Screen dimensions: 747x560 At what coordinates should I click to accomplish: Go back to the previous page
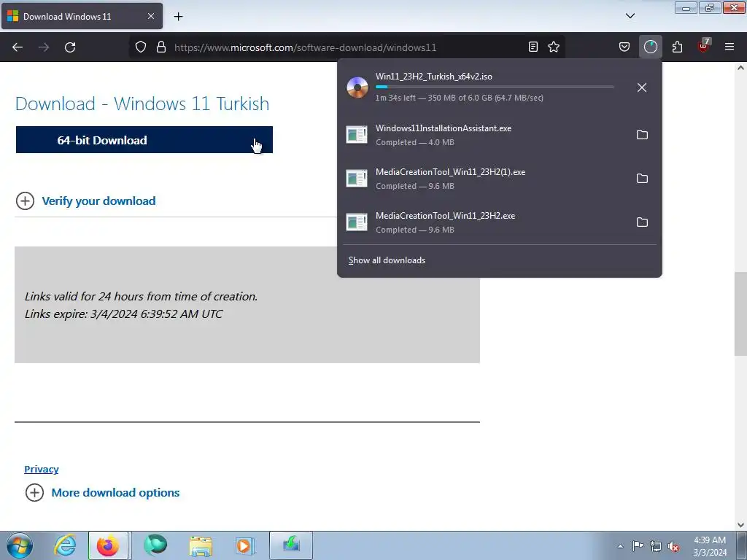coord(18,47)
